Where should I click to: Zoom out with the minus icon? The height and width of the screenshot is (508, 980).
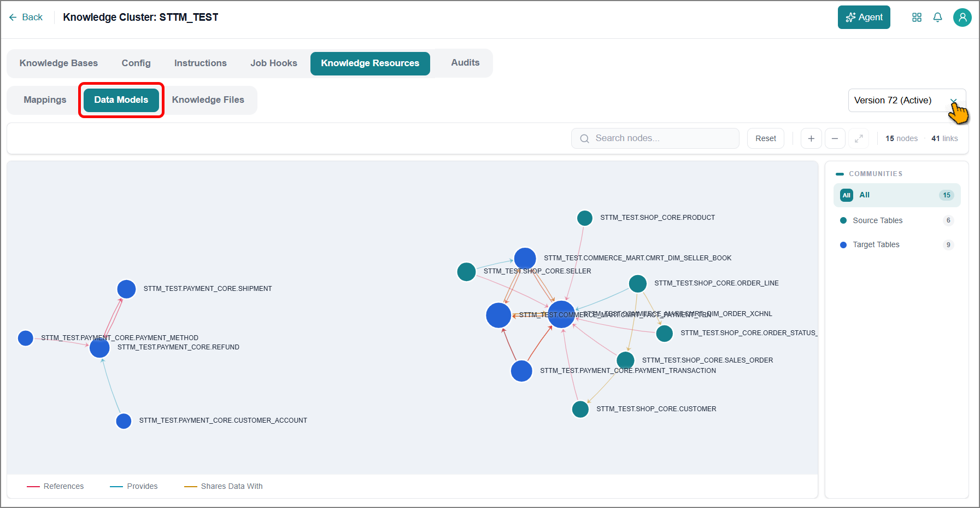pos(835,138)
